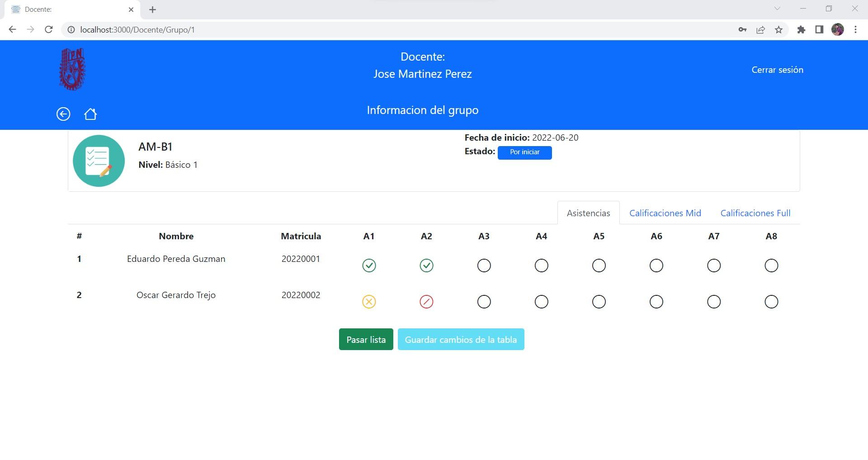Screen dimensions: 868x460
Task: Open browser extensions puzzle icon
Action: click(801, 30)
